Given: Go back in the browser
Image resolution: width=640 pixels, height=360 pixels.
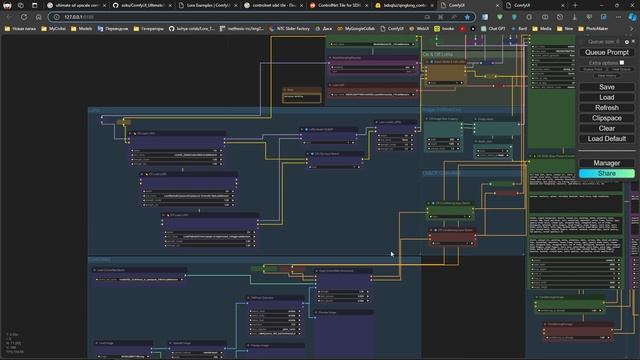Looking at the screenshot, I should [9, 17].
